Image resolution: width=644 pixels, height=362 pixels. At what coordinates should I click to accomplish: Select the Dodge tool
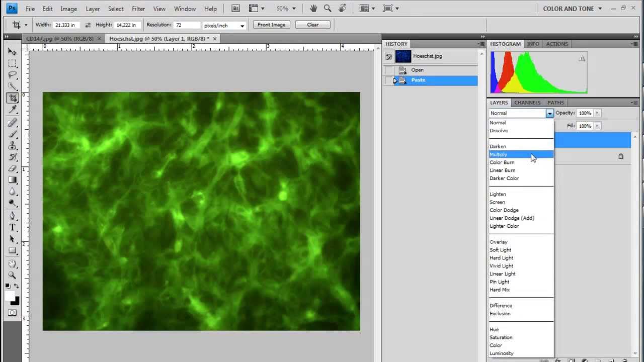pyautogui.click(x=13, y=204)
